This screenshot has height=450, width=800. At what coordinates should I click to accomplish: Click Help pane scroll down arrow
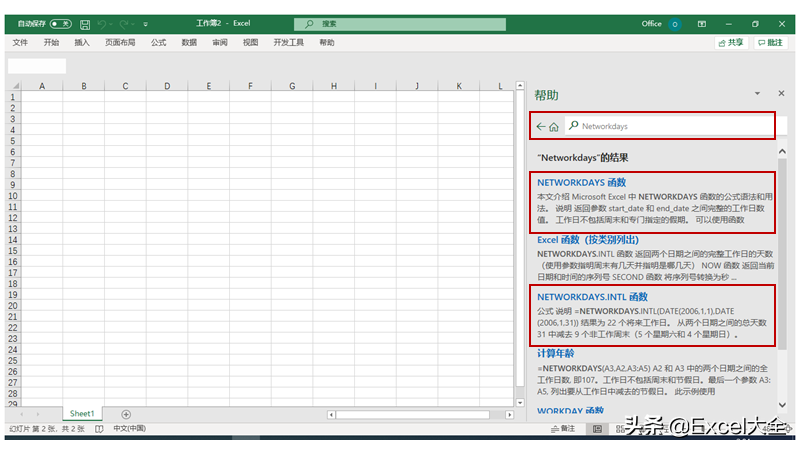point(782,405)
